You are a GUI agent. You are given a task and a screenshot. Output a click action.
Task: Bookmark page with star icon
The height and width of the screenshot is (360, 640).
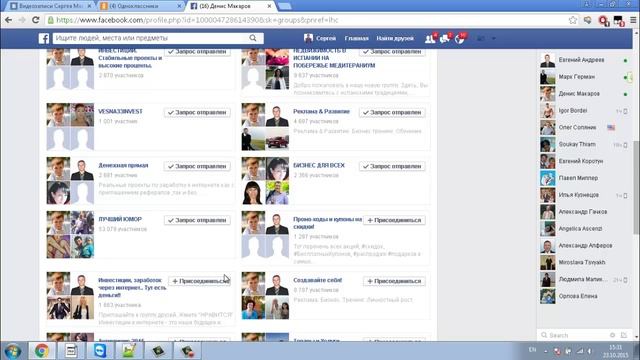[x=573, y=20]
